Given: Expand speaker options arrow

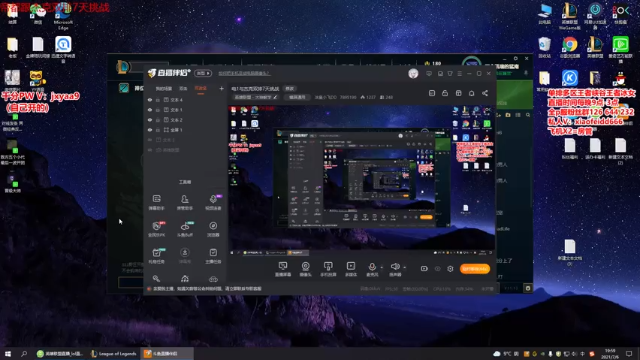Looking at the screenshot, I should (x=404, y=268).
